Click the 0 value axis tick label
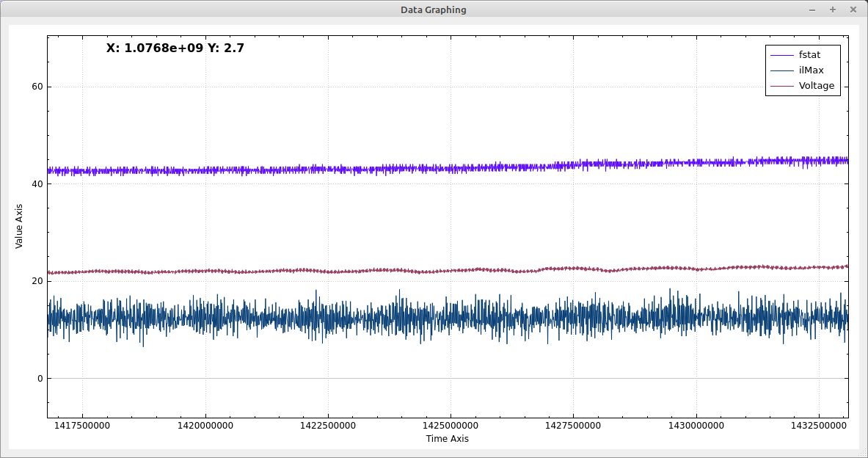The height and width of the screenshot is (458, 868). coord(40,379)
